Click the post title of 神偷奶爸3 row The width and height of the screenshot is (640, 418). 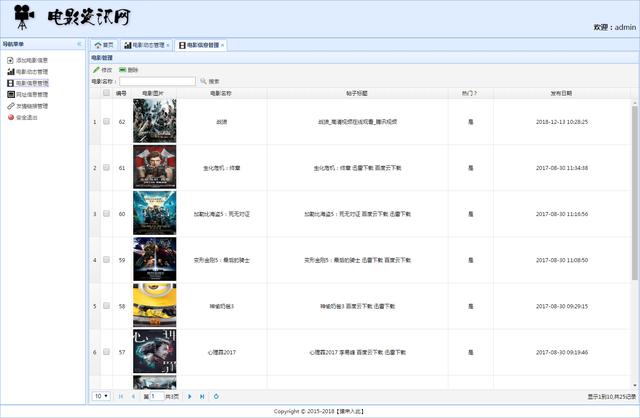pyautogui.click(x=358, y=306)
